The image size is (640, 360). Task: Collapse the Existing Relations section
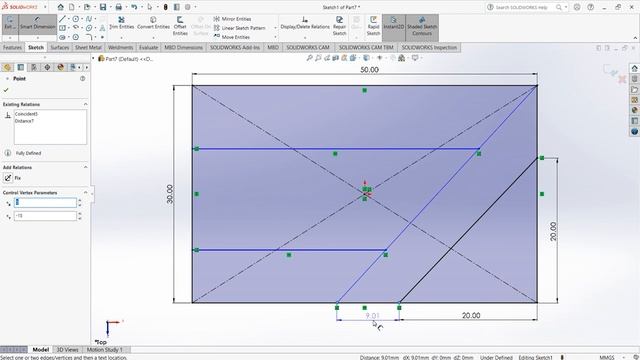pyautogui.click(x=85, y=104)
